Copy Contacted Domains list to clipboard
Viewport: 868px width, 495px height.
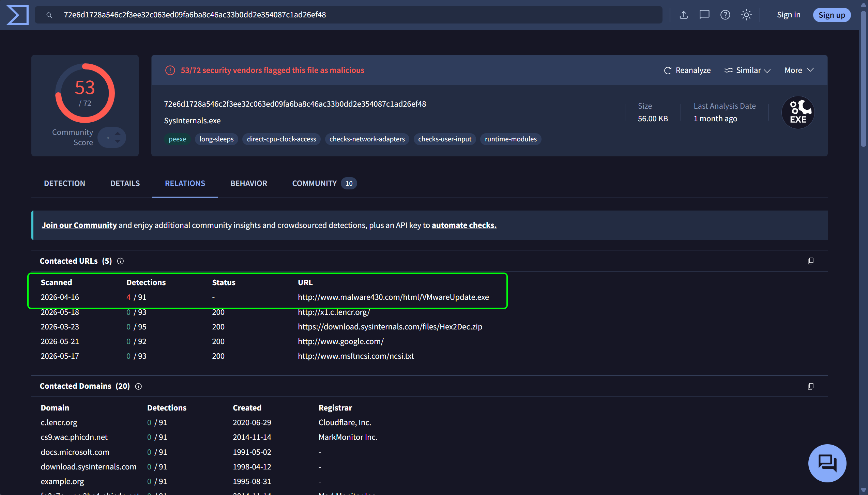click(811, 386)
